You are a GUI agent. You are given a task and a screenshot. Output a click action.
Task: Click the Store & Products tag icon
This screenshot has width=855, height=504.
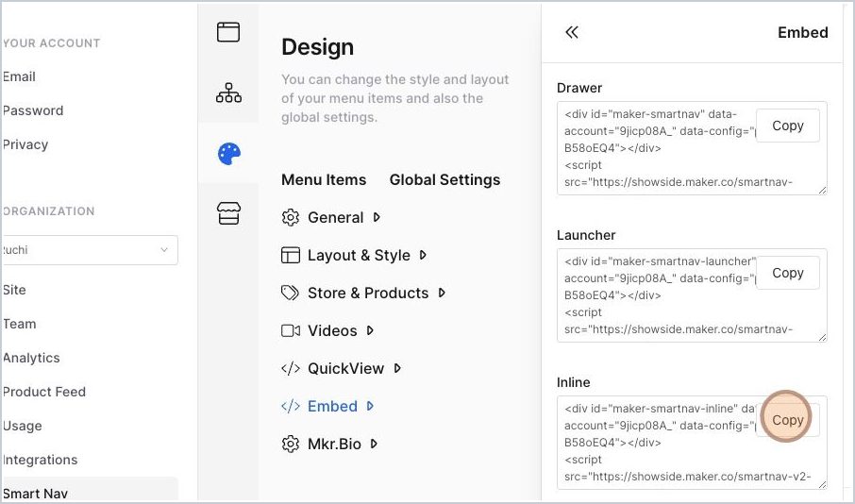tap(290, 293)
